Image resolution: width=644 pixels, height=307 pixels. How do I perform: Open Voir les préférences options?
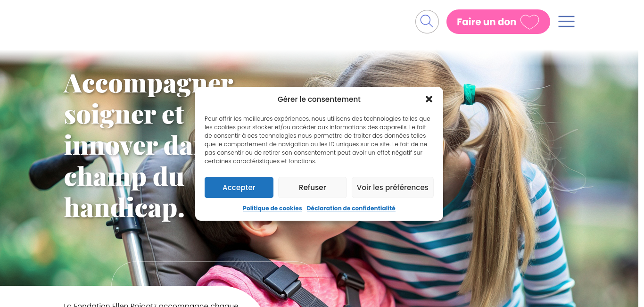click(x=393, y=187)
